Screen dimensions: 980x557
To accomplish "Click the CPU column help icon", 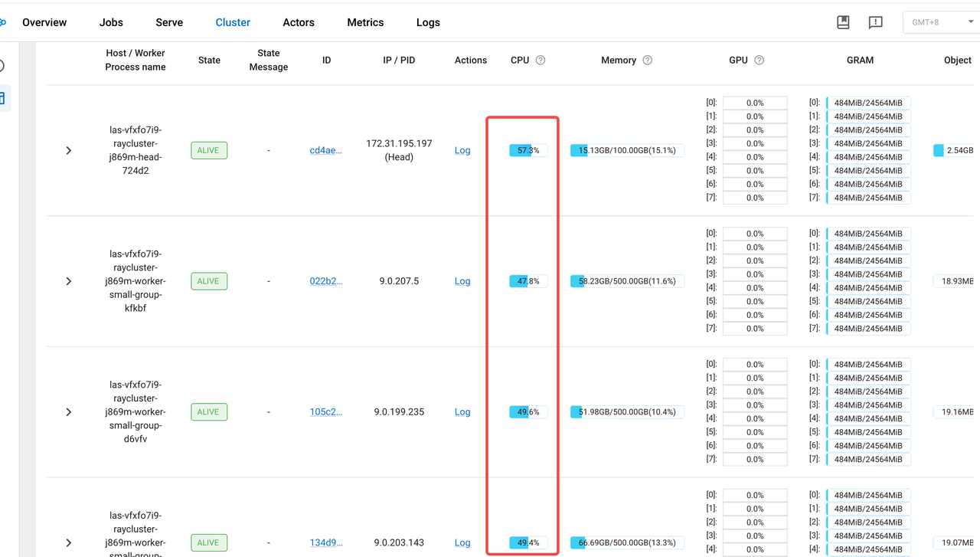I will pos(541,60).
